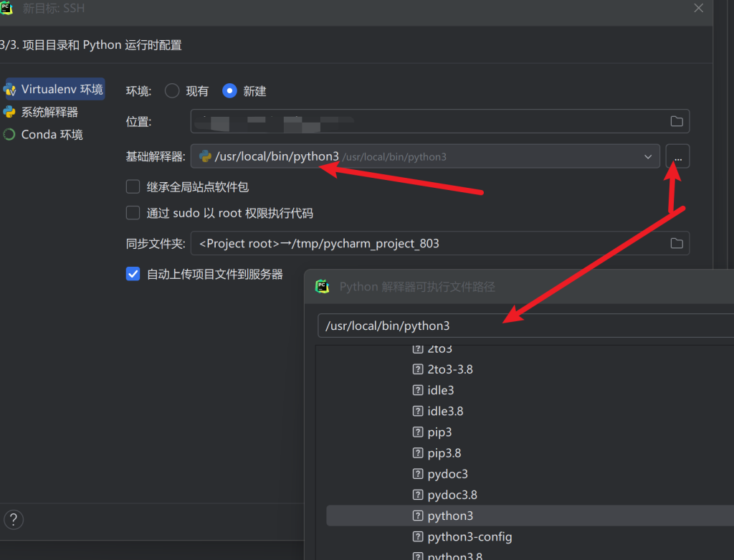
Task: Click the folder icon in 位置 field
Action: click(x=676, y=121)
